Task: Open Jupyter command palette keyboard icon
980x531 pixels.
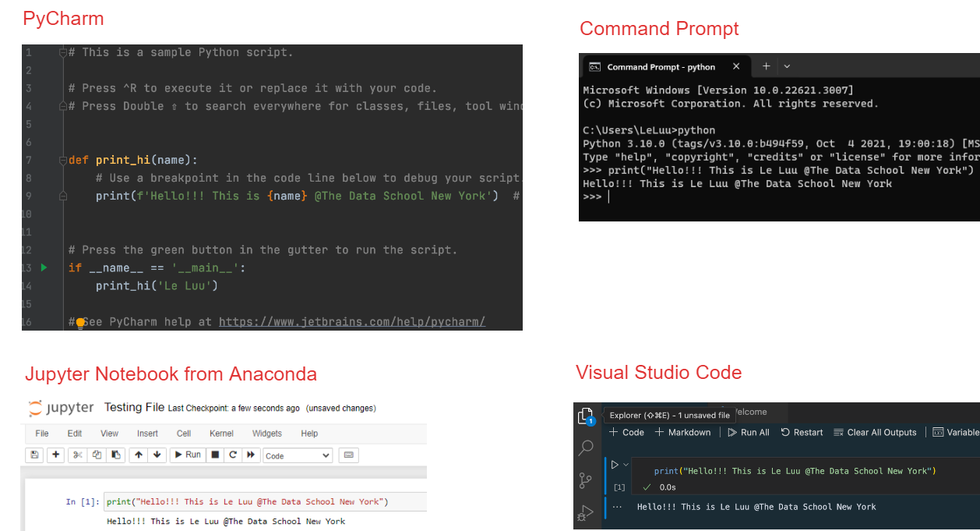Action: pyautogui.click(x=348, y=455)
